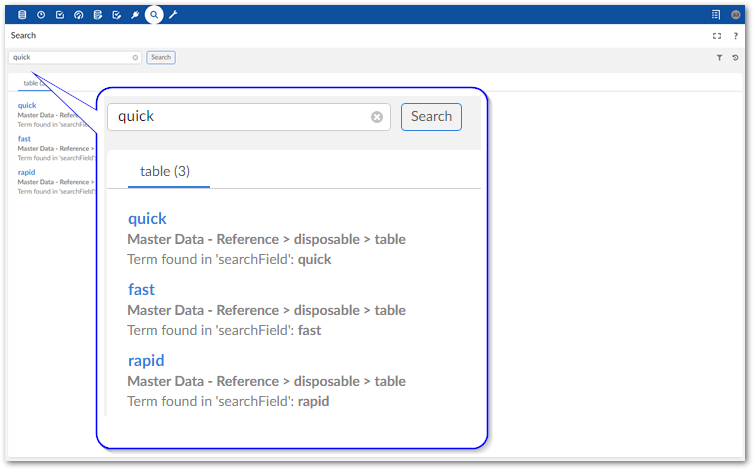Open the small 'rapid' result link at left
The image size is (754, 470).
26,172
